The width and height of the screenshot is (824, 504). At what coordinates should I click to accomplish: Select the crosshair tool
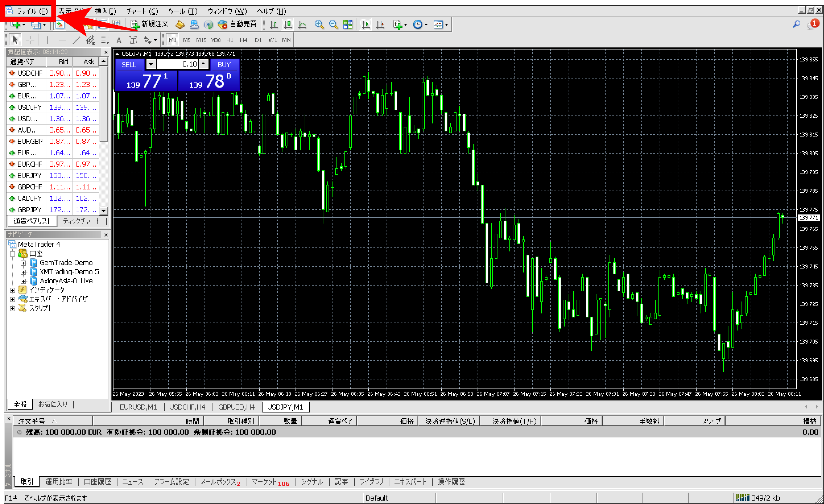click(x=30, y=40)
